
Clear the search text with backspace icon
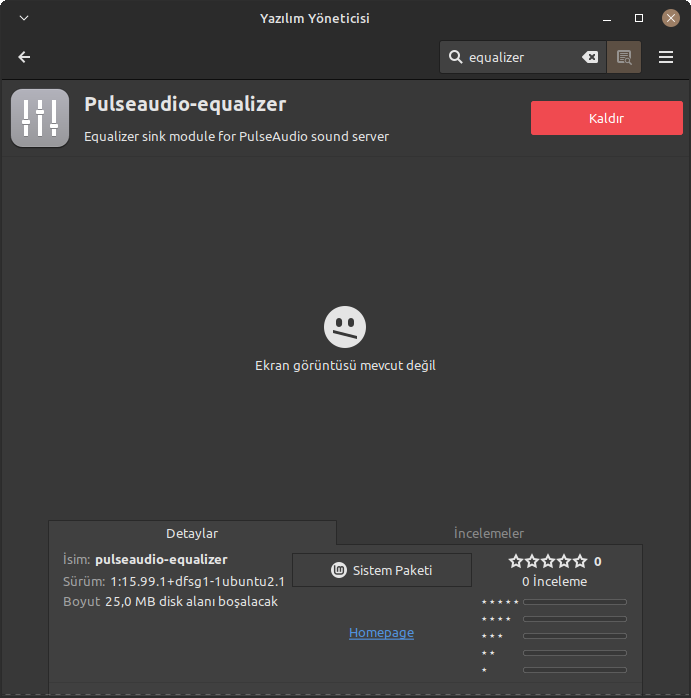pyautogui.click(x=590, y=57)
